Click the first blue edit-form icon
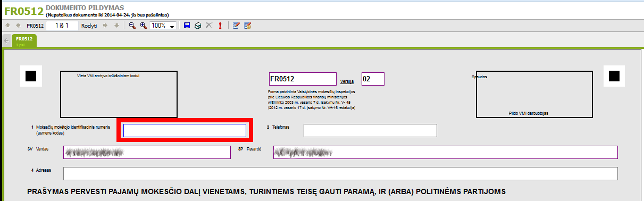This screenshot has height=201, width=644. coord(236,26)
